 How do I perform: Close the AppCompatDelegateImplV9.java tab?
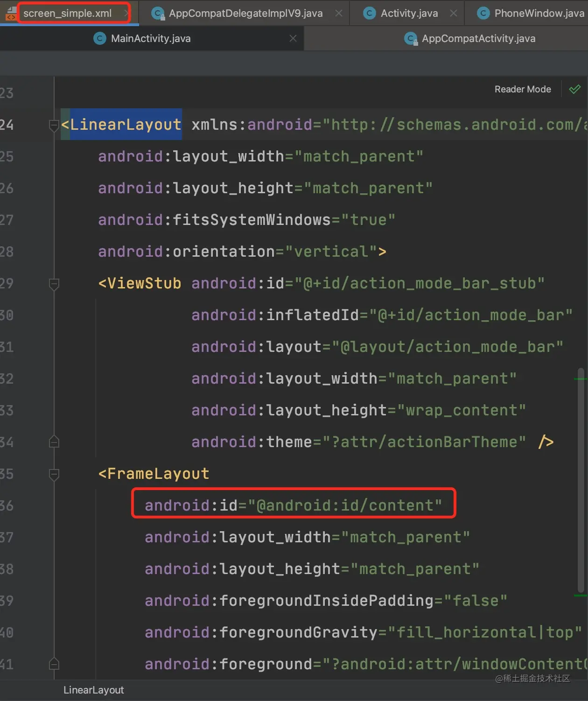(x=339, y=13)
